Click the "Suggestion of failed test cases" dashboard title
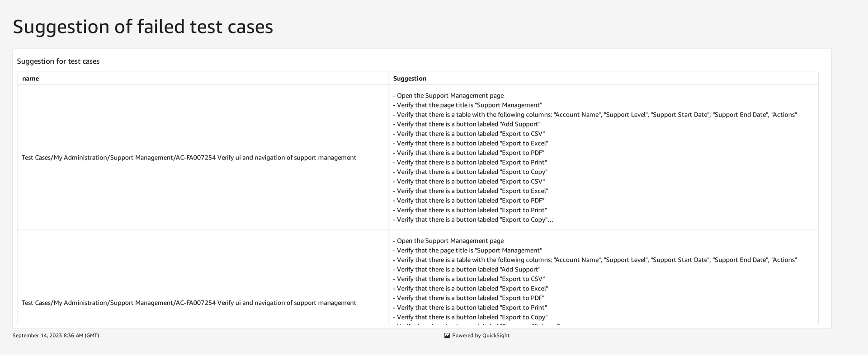Image resolution: width=868 pixels, height=355 pixels. point(143,27)
